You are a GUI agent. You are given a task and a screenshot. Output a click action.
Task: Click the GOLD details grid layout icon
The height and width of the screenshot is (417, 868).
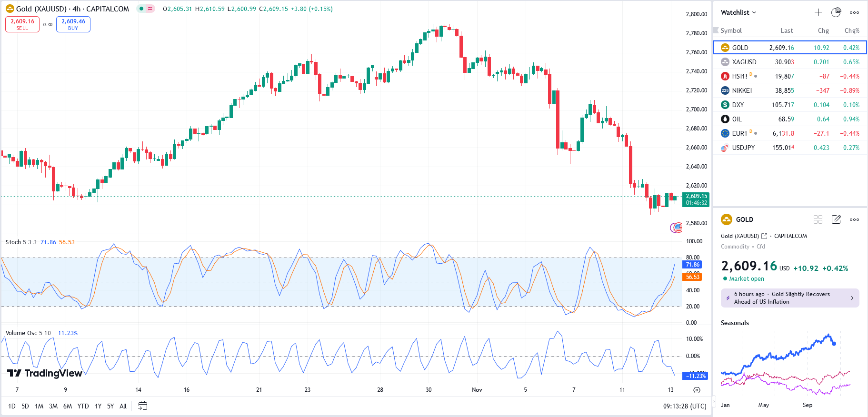coord(818,219)
